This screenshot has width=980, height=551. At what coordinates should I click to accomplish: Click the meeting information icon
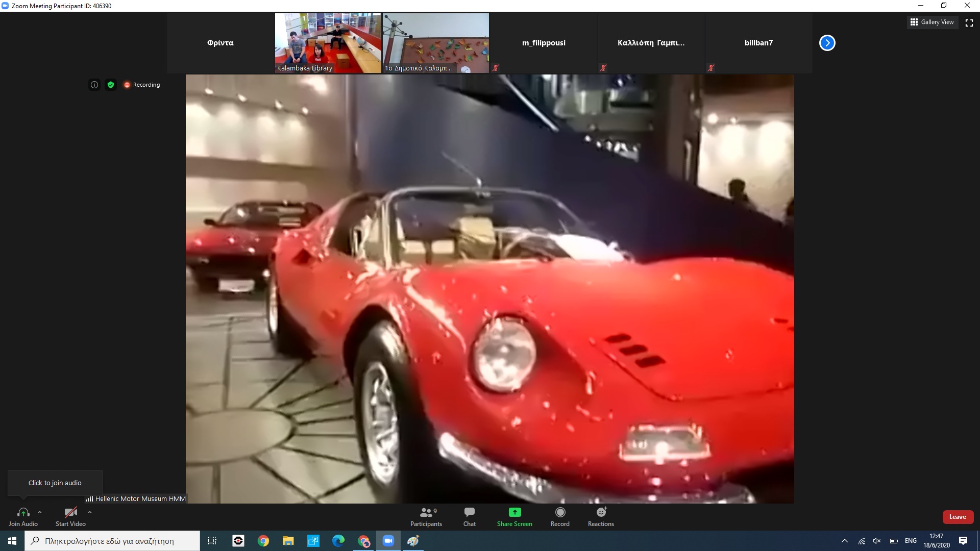click(x=94, y=85)
